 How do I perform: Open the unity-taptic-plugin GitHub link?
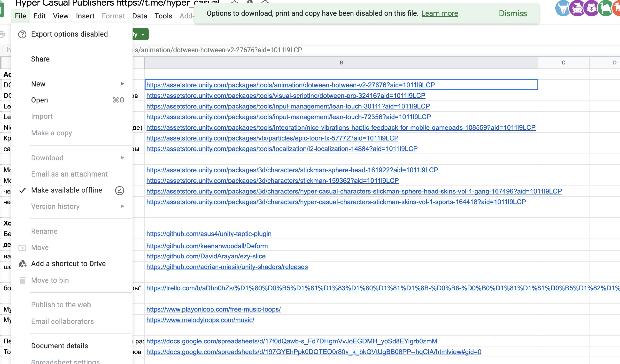tap(209, 234)
